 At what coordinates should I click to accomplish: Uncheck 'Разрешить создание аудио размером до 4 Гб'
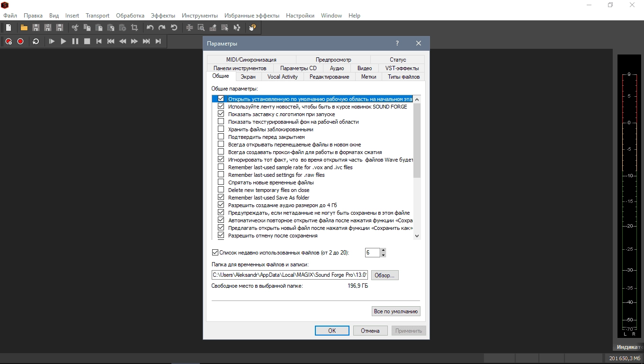(221, 205)
